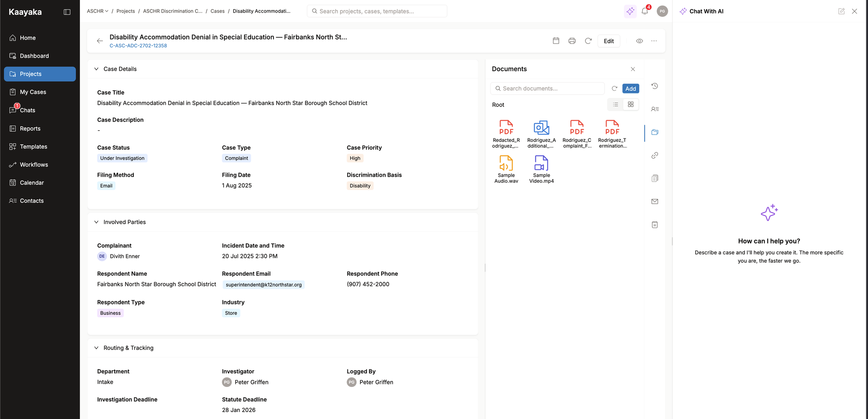
Task: Open the history icon in right rail
Action: [655, 86]
